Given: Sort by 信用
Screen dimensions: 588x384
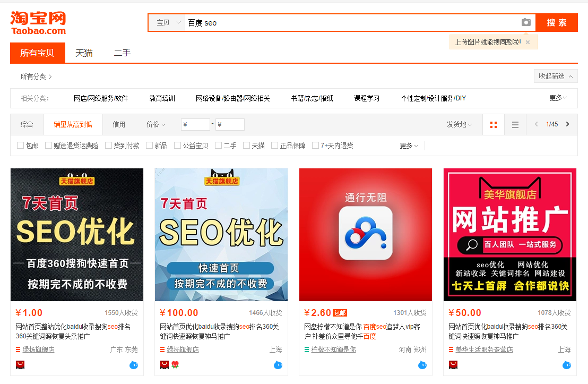Looking at the screenshot, I should pos(119,124).
